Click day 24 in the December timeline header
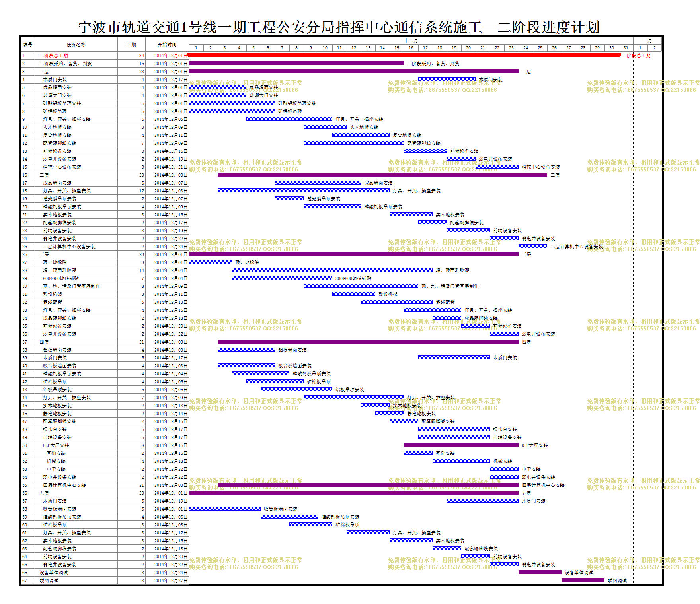The height and width of the screenshot is (604, 700). coord(526,48)
